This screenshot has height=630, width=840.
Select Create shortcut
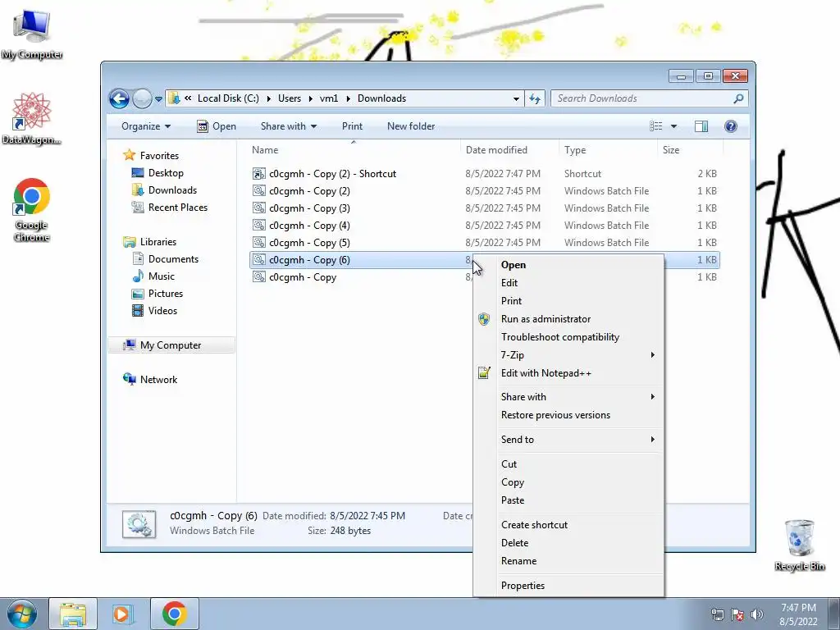(x=568, y=525)
